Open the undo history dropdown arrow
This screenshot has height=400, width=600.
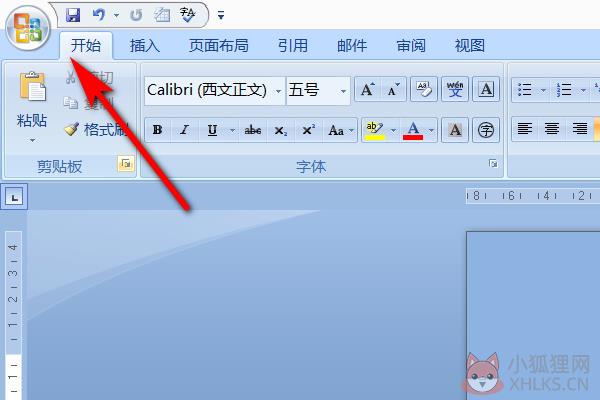tap(116, 15)
